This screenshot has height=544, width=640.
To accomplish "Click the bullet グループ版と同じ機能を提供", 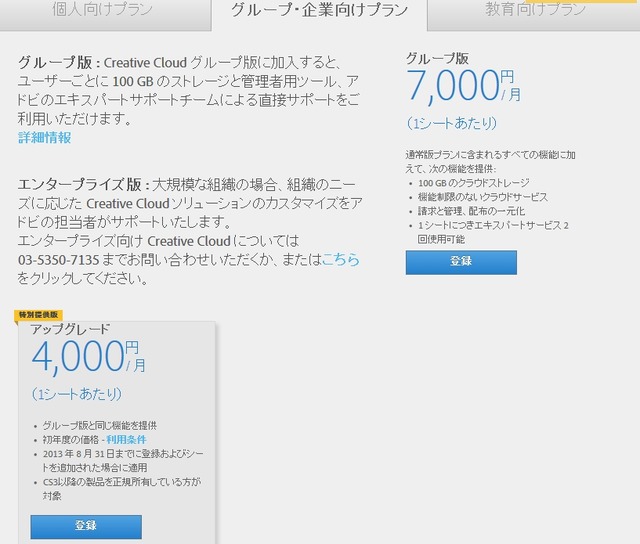I will [x=100, y=426].
